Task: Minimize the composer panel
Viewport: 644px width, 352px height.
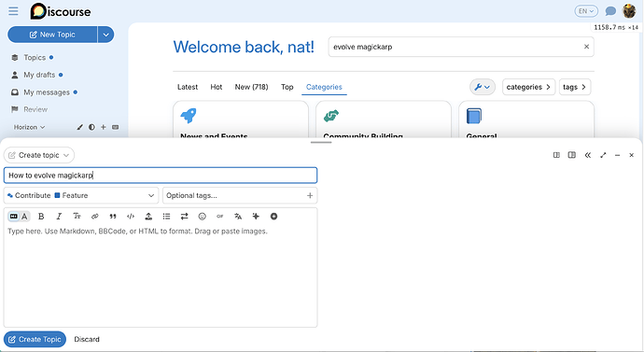Action: click(617, 155)
